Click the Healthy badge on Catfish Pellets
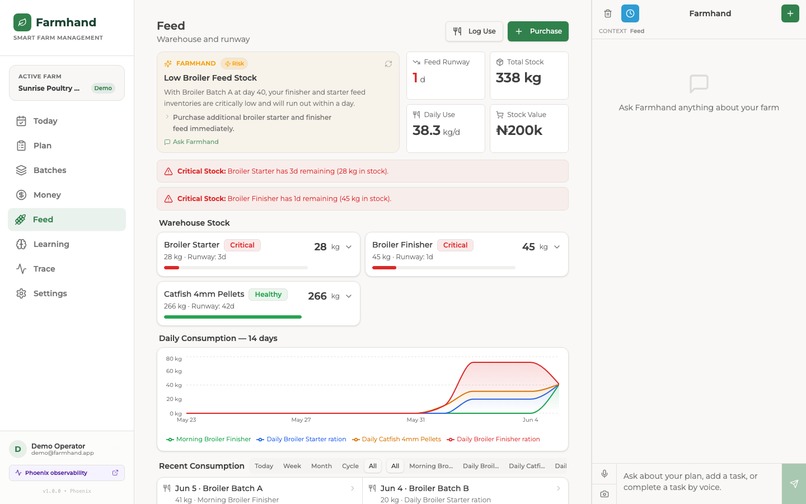Viewport: 806px width, 504px height. [268, 295]
